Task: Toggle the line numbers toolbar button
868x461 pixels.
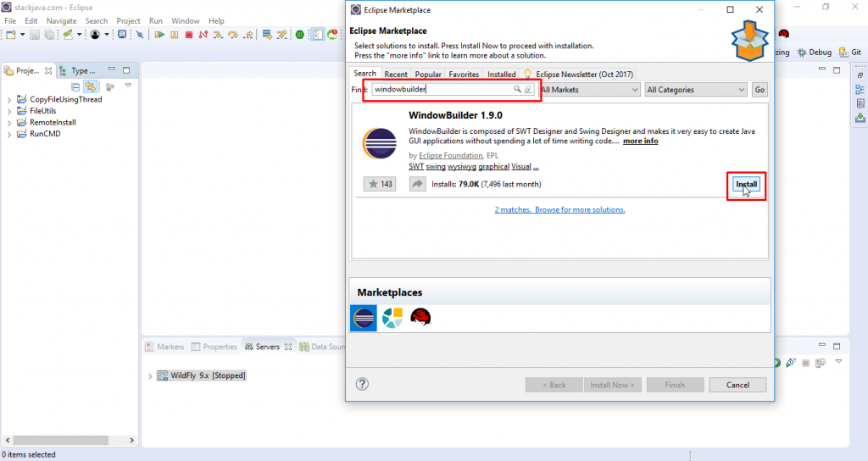Action: [x=318, y=34]
